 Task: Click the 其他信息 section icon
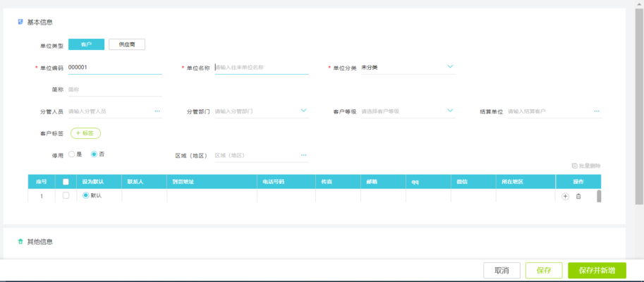pos(20,241)
